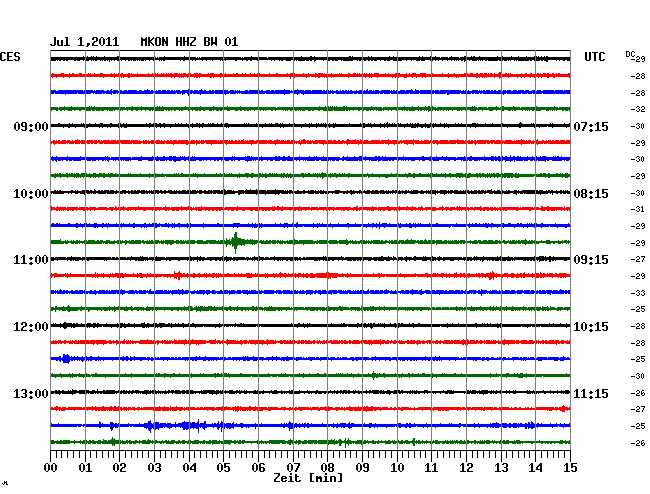Click minute tick label "10" on the axis
This screenshot has width=650, height=494.
[397, 467]
